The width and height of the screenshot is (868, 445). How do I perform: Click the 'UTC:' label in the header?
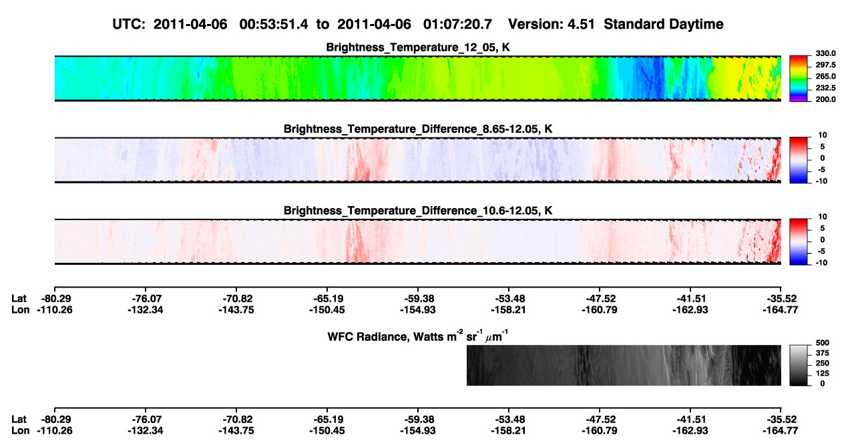coord(130,25)
